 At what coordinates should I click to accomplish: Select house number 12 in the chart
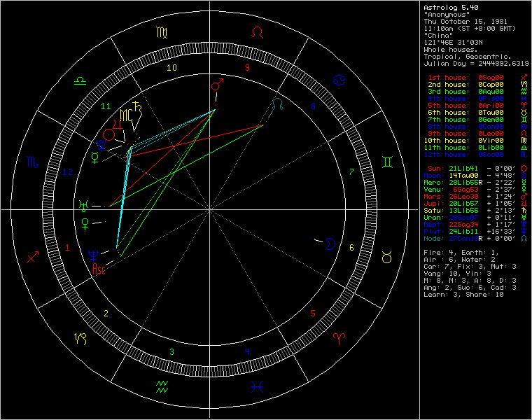click(67, 172)
